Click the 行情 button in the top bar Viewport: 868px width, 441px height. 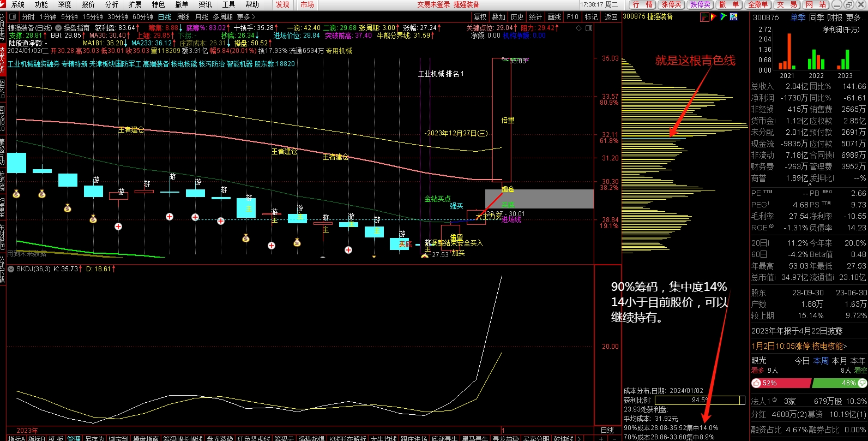(643, 4)
